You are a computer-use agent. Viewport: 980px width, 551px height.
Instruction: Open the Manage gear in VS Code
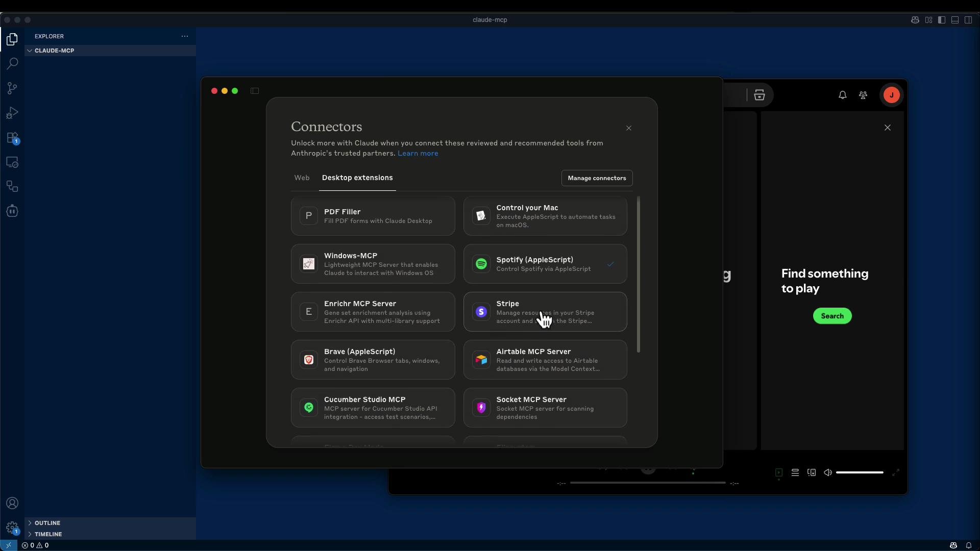point(12,528)
